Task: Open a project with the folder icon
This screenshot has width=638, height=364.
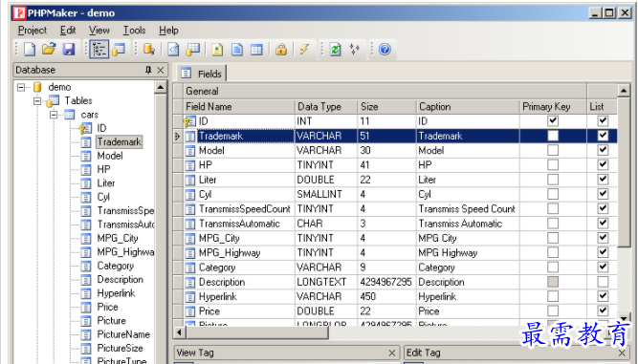Action: (x=49, y=49)
